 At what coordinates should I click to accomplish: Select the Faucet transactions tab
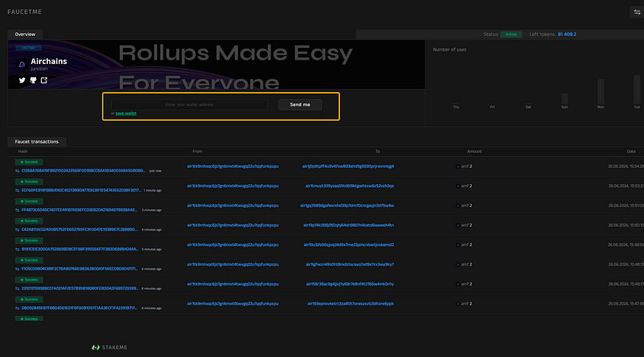point(37,142)
